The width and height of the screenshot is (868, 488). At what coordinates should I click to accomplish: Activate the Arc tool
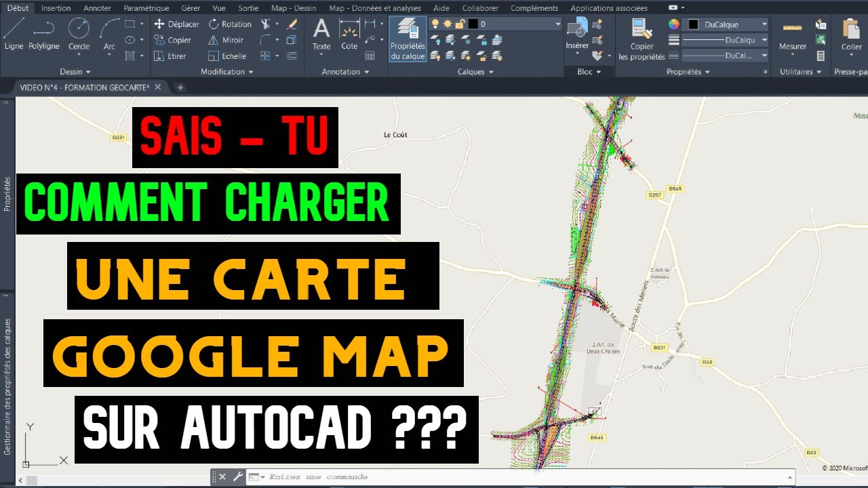coord(109,34)
